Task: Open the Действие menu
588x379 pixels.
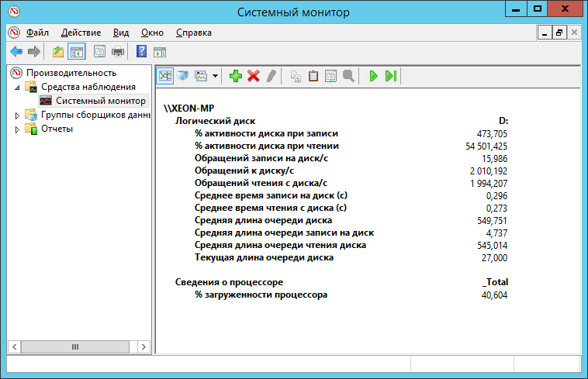Action: (81, 33)
